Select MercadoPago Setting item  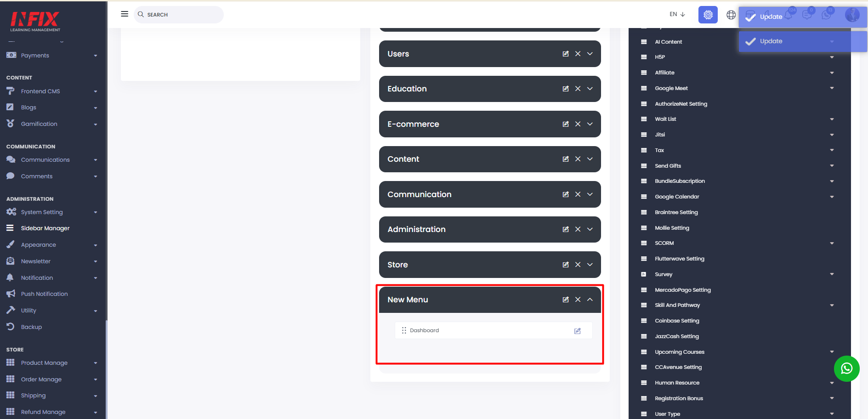coord(682,290)
